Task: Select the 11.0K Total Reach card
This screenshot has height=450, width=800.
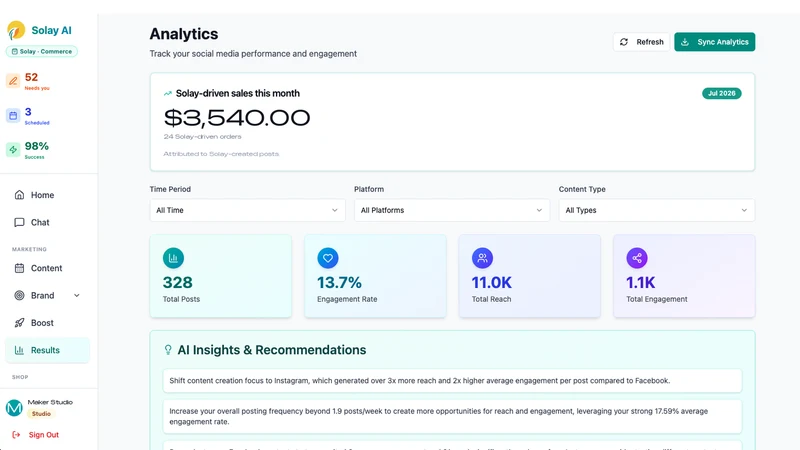Action: point(530,276)
